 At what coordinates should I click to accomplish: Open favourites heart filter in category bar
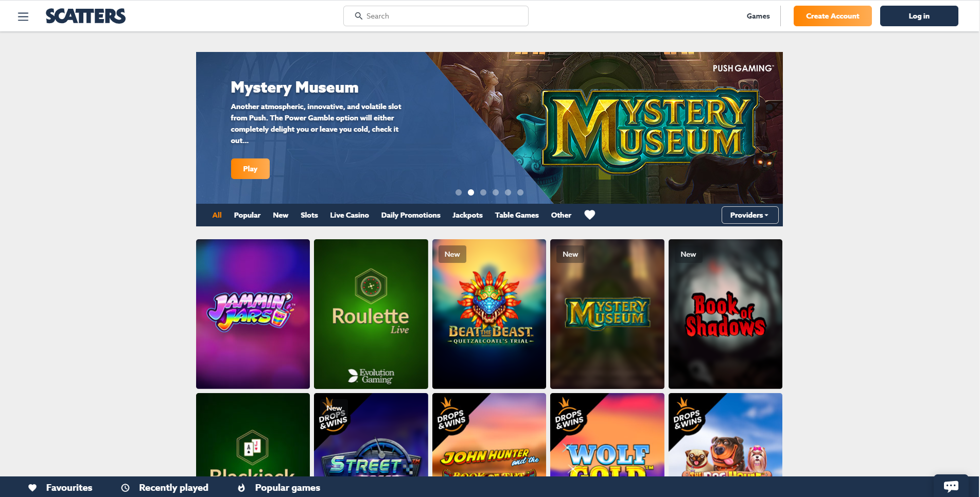[590, 215]
